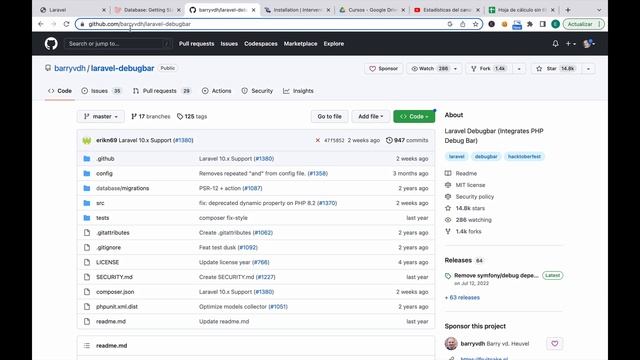Open the notifications bell

[555, 43]
